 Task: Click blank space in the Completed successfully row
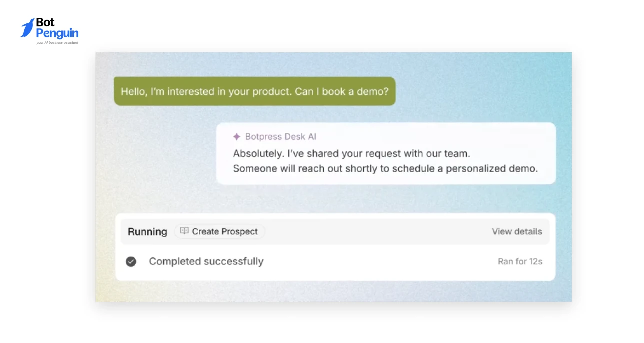coord(380,261)
